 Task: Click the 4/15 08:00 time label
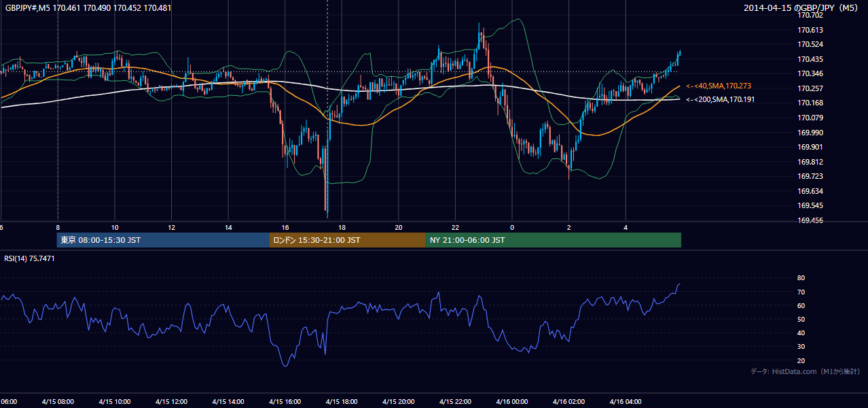[57, 402]
